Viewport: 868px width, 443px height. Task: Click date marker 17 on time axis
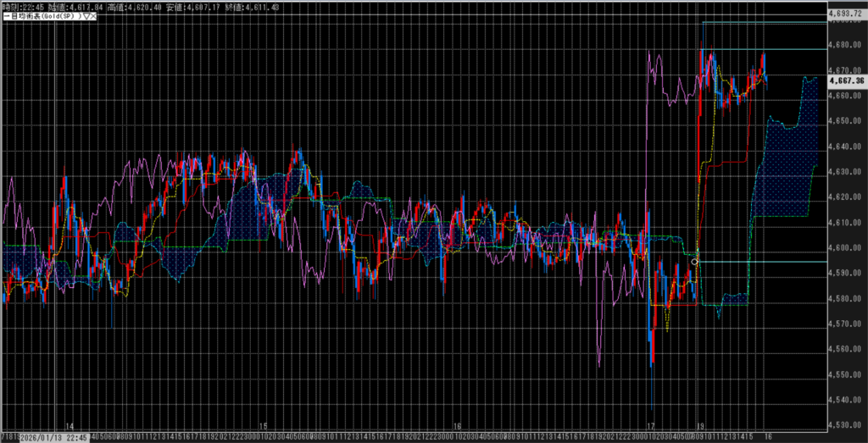pos(650,427)
